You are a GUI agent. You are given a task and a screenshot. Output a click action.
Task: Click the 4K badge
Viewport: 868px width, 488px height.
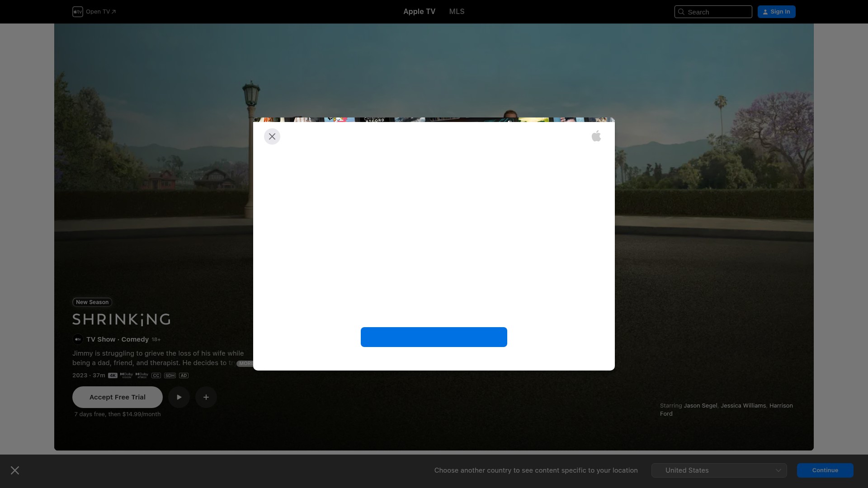113,375
